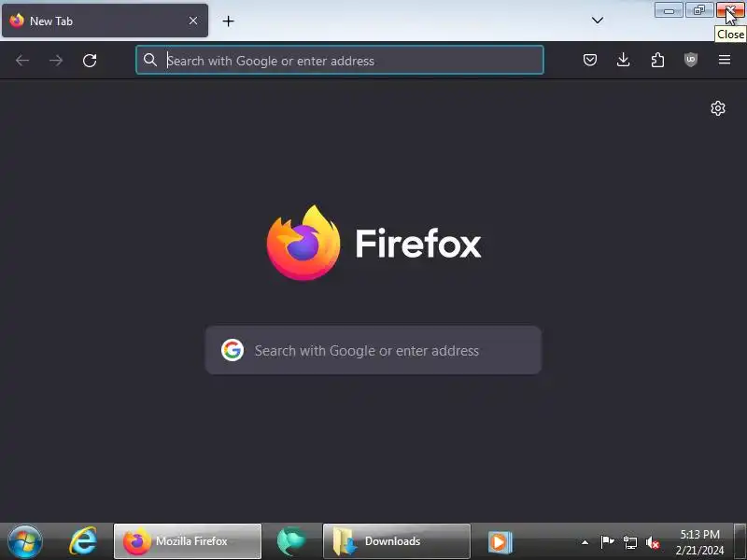Personalize new tab with gear icon
Image resolution: width=747 pixels, height=560 pixels.
(x=718, y=108)
